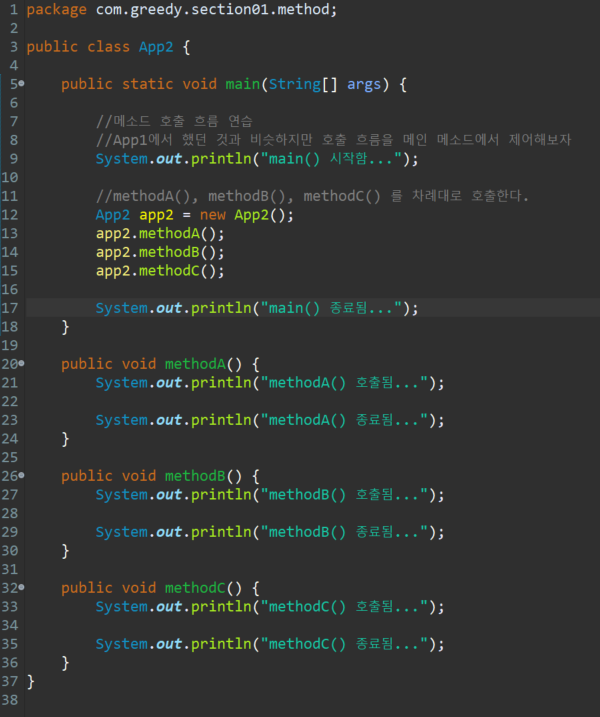Click the methodC declaration name on line 32
The image size is (600, 717).
pos(195,588)
